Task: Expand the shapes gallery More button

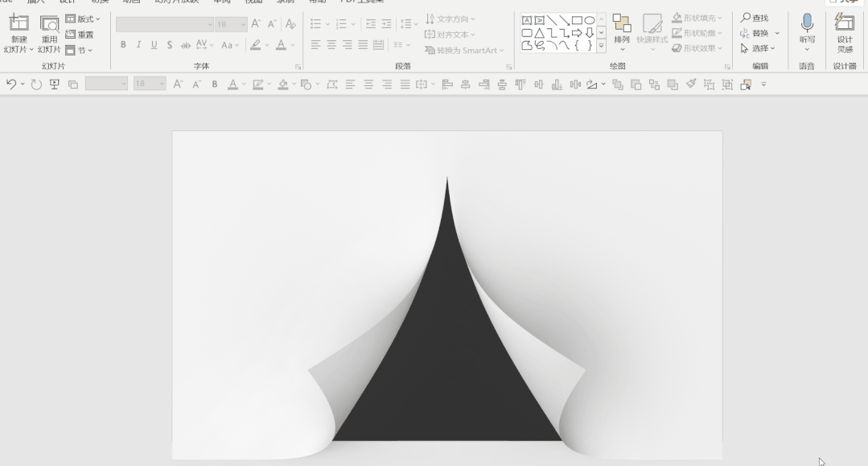Action: tap(601, 46)
